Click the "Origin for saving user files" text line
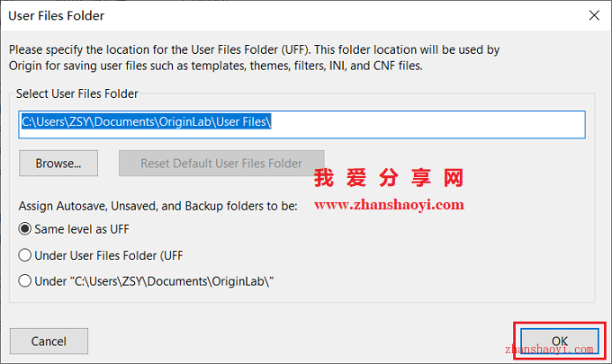 point(215,66)
